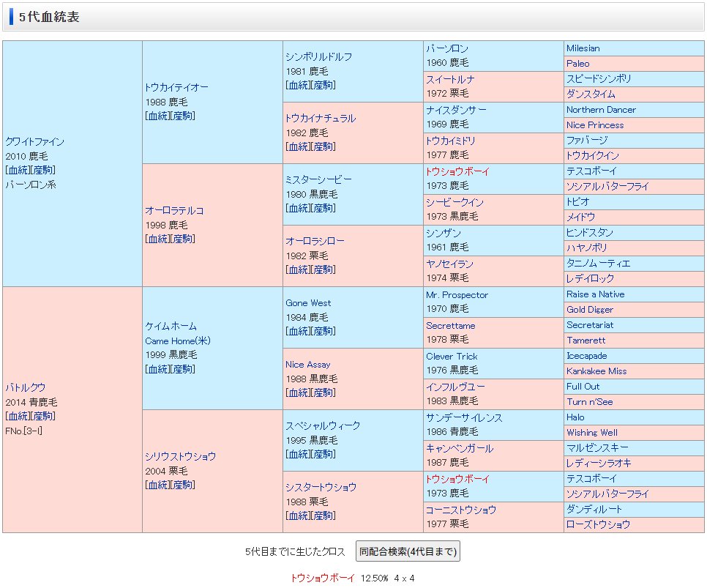
Task: Select the Nice Assay link
Action: pos(307,364)
